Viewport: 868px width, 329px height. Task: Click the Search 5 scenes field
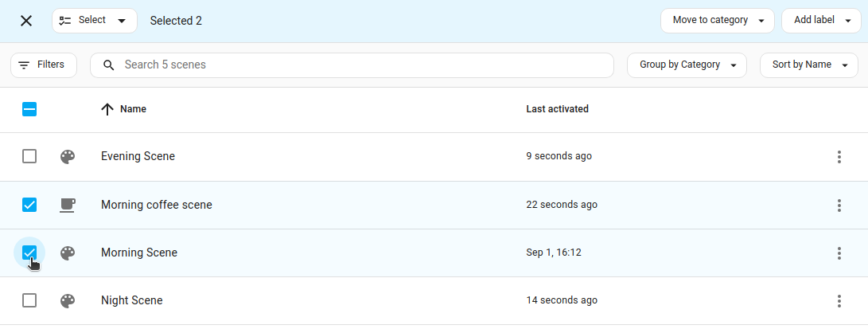tap(352, 65)
